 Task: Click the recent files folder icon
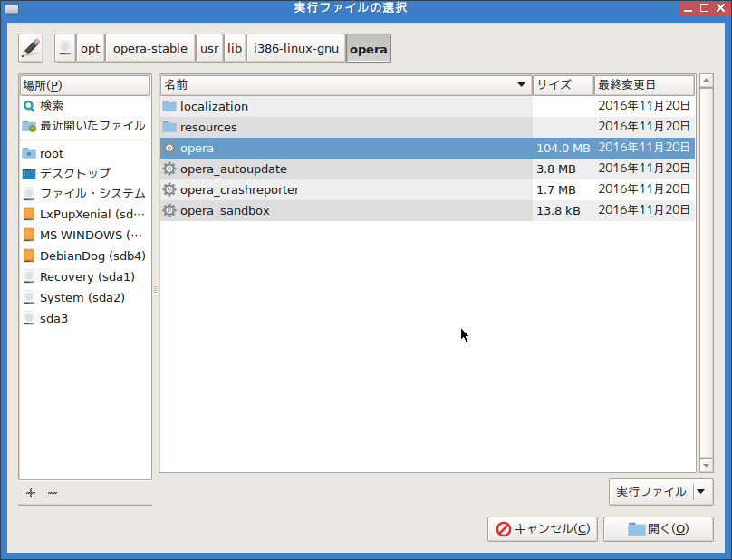point(29,126)
